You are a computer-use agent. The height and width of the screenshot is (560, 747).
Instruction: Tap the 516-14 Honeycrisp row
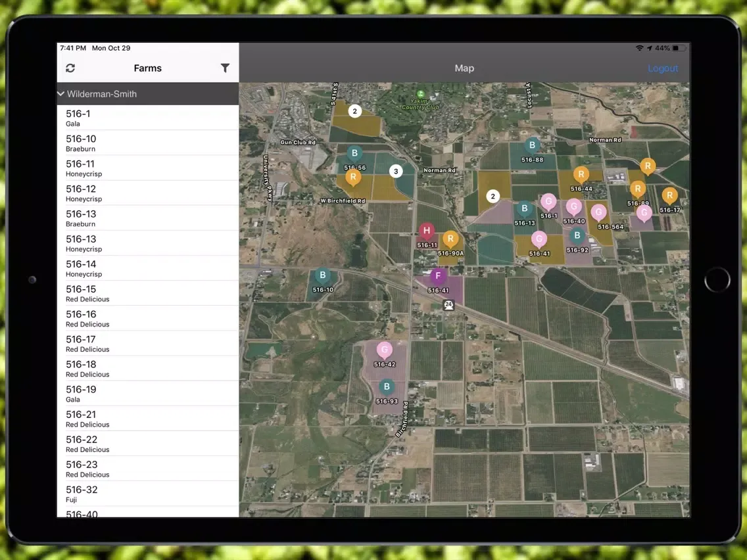pos(147,268)
